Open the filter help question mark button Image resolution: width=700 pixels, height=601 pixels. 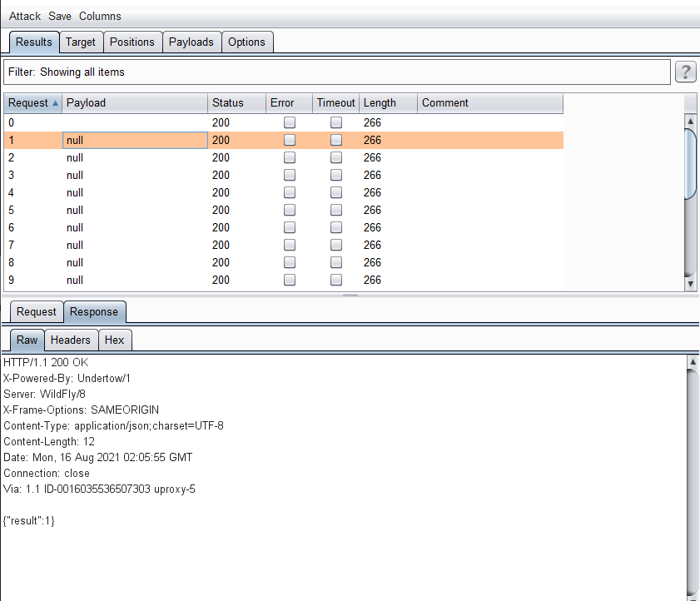685,72
